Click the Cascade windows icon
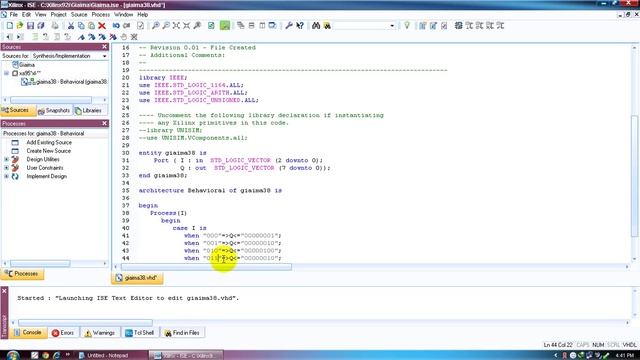Image resolution: width=640 pixels, height=360 pixels. coord(241,26)
